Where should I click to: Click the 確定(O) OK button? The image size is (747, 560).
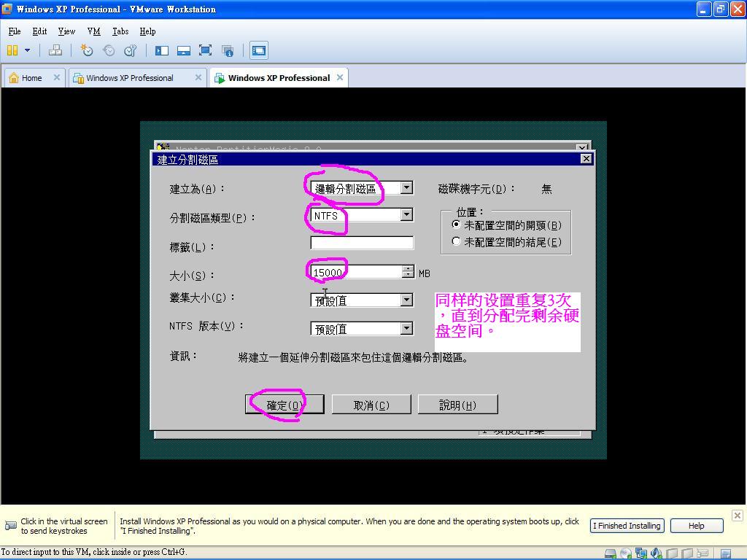(x=285, y=405)
